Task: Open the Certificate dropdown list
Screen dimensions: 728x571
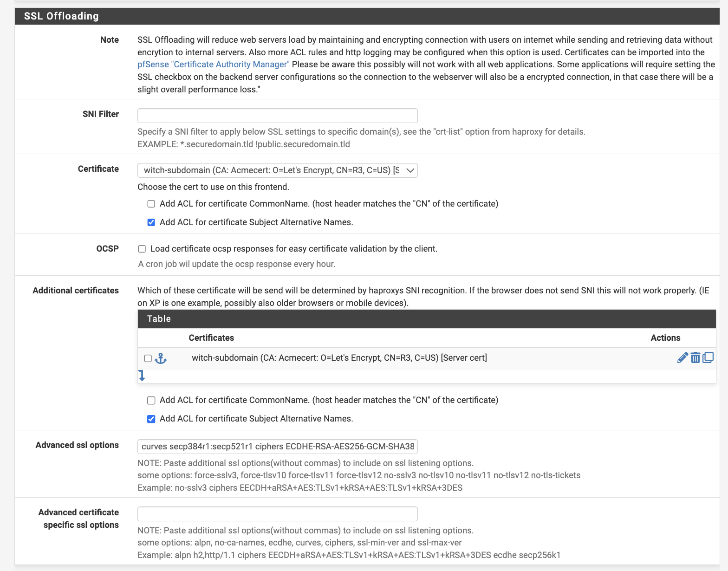Action: 277,170
